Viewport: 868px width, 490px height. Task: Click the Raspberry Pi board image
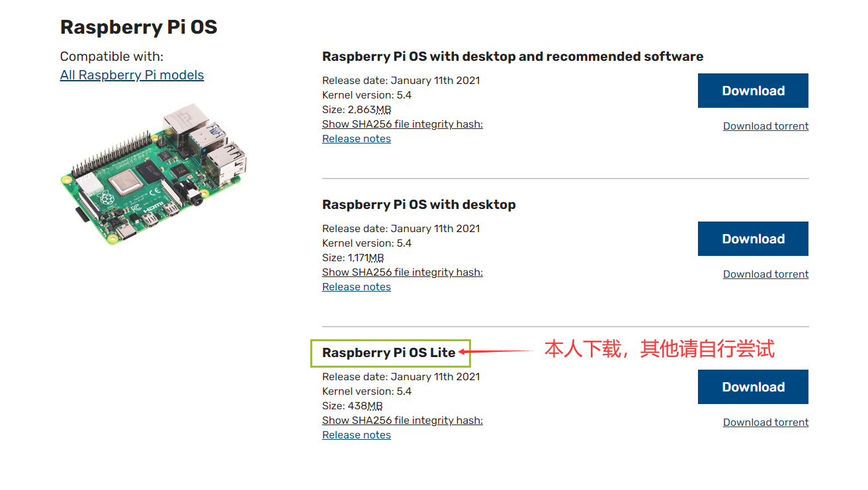153,173
